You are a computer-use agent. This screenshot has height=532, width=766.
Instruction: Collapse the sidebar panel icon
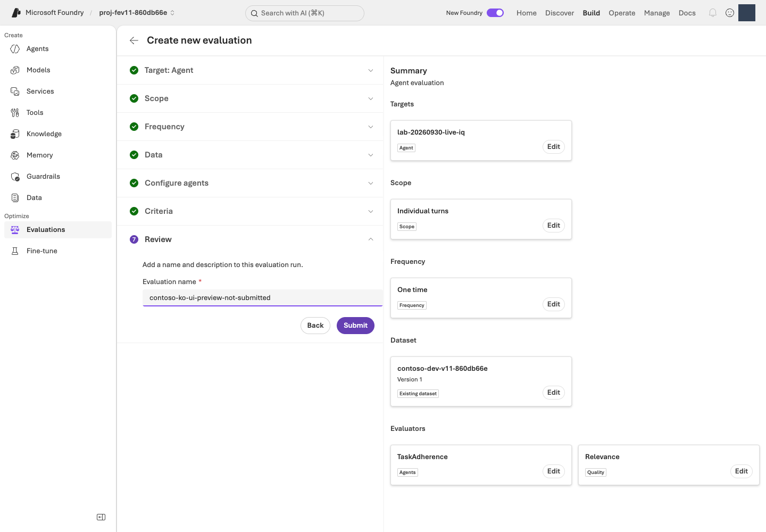(101, 517)
